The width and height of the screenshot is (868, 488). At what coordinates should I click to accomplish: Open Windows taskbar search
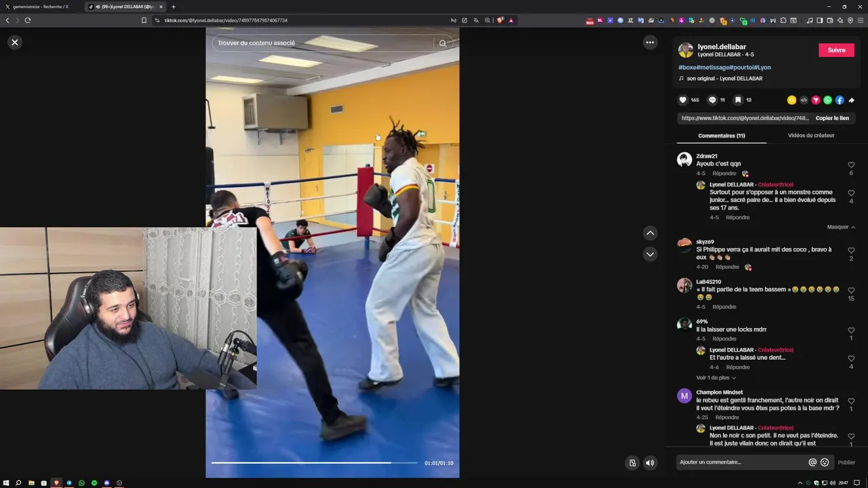[18, 483]
